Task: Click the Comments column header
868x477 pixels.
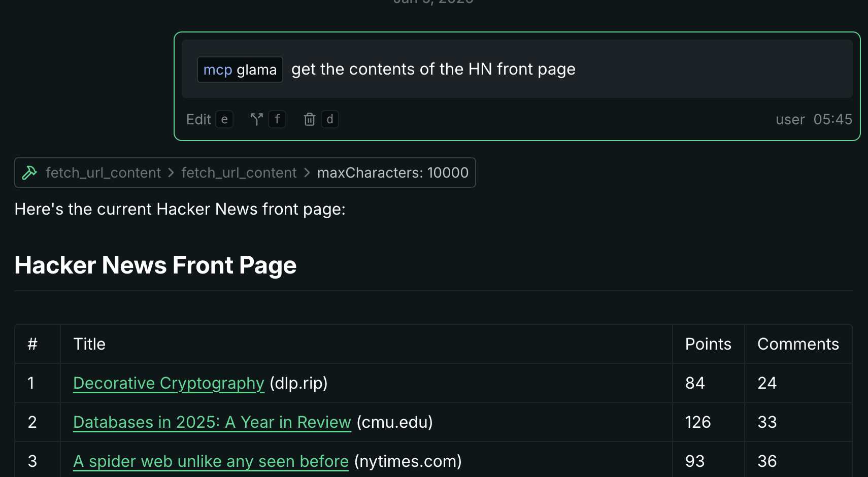Action: pyautogui.click(x=798, y=344)
